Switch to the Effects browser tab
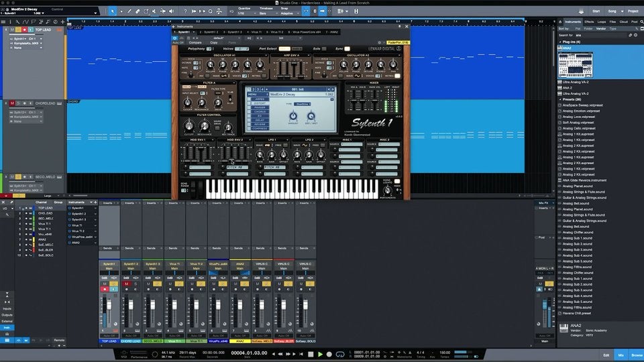Viewport: 644px width, 362px height. click(588, 21)
